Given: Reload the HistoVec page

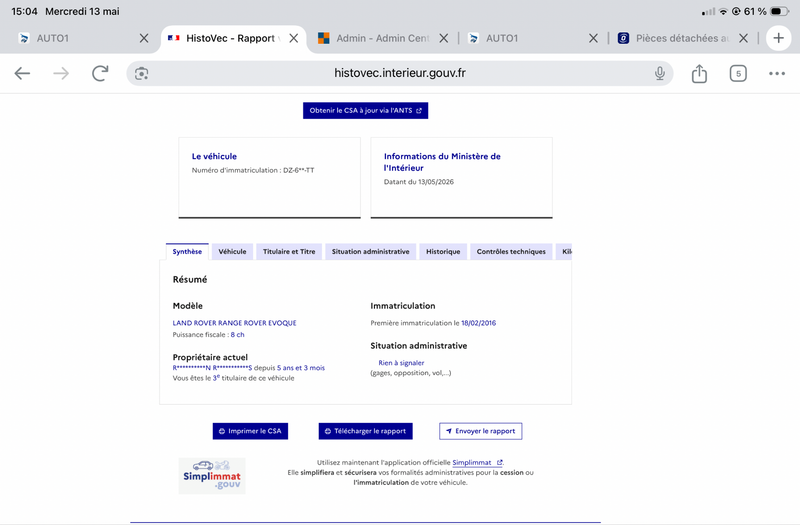Looking at the screenshot, I should click(100, 73).
